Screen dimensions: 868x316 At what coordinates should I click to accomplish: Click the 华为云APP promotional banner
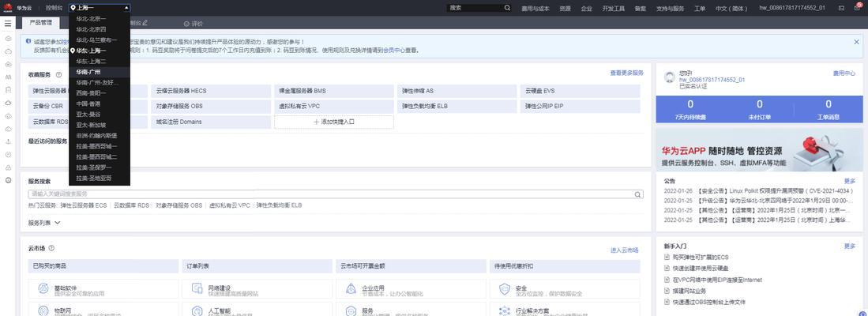(x=759, y=150)
